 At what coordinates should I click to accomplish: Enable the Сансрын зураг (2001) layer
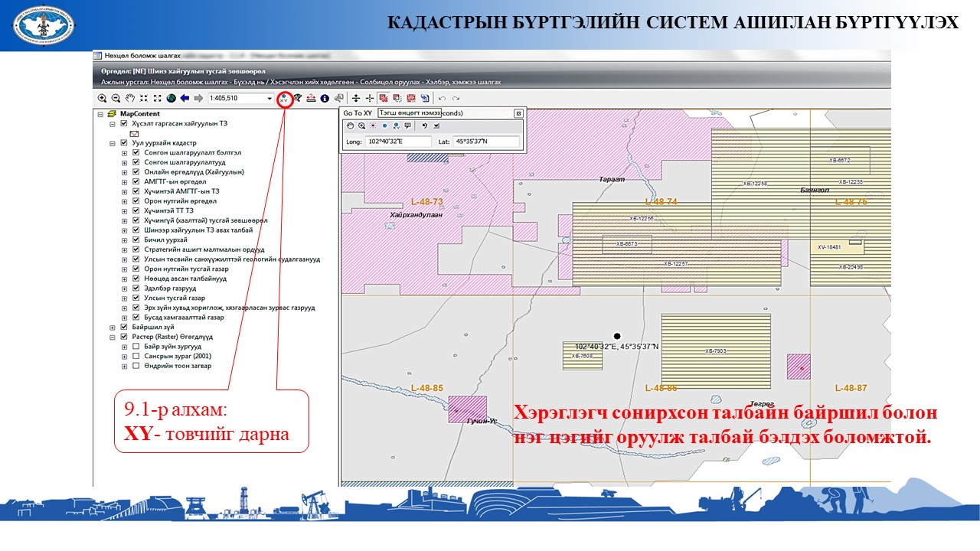[x=136, y=356]
